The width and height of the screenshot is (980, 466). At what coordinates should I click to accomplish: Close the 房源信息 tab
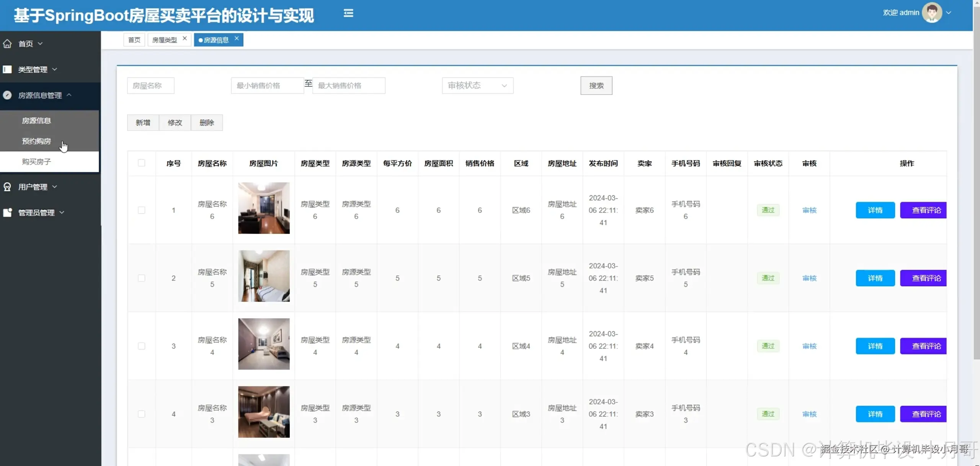[x=237, y=38]
